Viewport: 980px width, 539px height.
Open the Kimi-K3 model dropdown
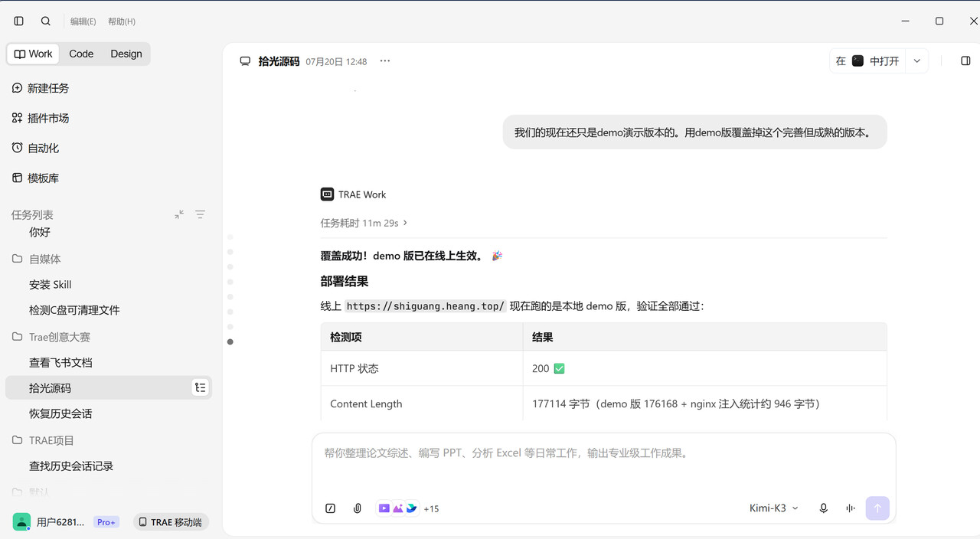click(773, 508)
